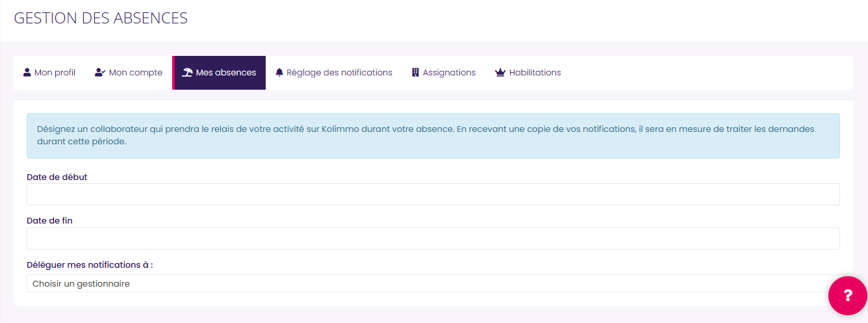The width and height of the screenshot is (868, 323).
Task: Click the person icon beside Mon profil
Action: pyautogui.click(x=27, y=73)
